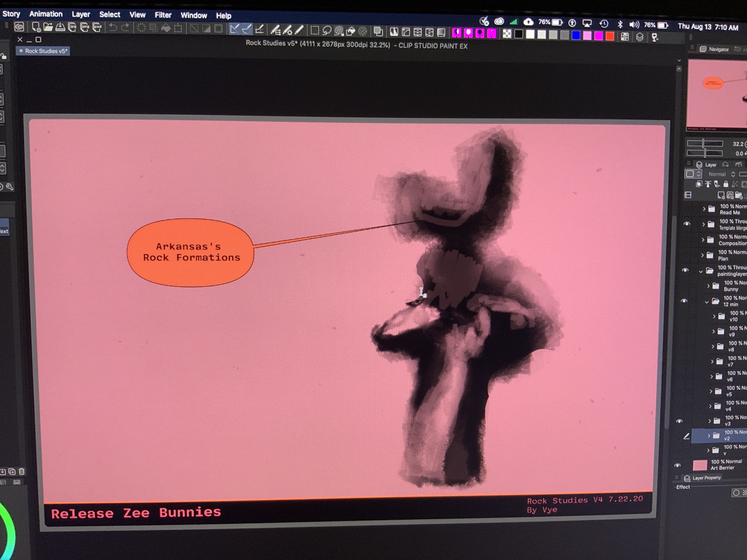Select the rectangle selection icon in command bar
The height and width of the screenshot is (560, 747).
pos(315,31)
